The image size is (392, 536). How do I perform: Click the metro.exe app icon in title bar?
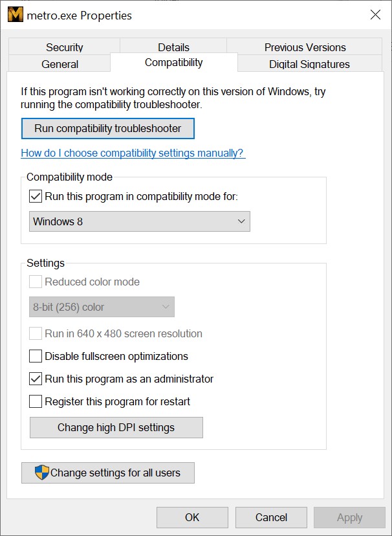point(15,15)
